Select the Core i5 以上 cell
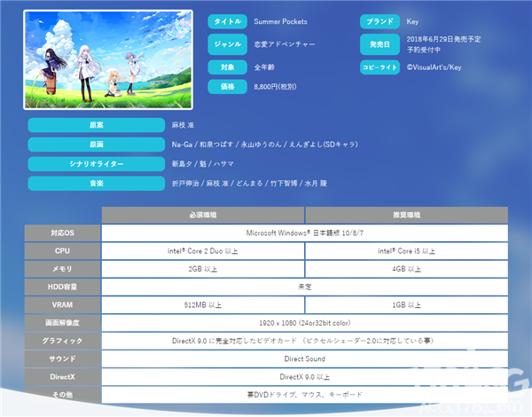This screenshot has height=417, width=532. [x=406, y=251]
